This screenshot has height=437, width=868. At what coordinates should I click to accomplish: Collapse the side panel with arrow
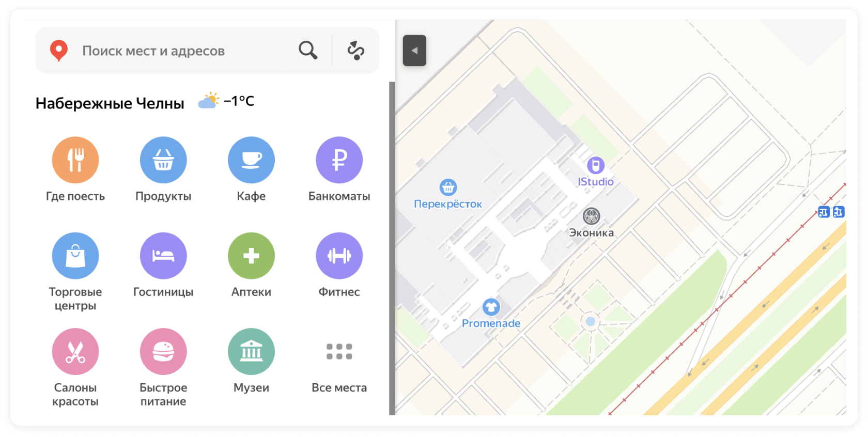414,51
